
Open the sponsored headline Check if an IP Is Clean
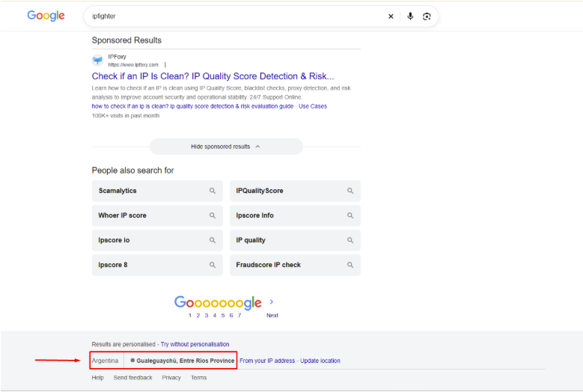coord(213,76)
